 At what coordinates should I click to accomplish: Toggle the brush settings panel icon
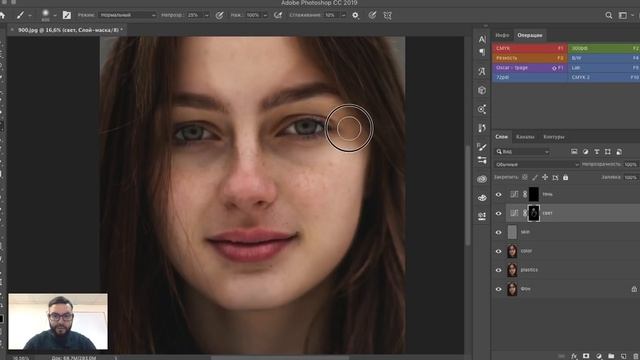click(67, 15)
